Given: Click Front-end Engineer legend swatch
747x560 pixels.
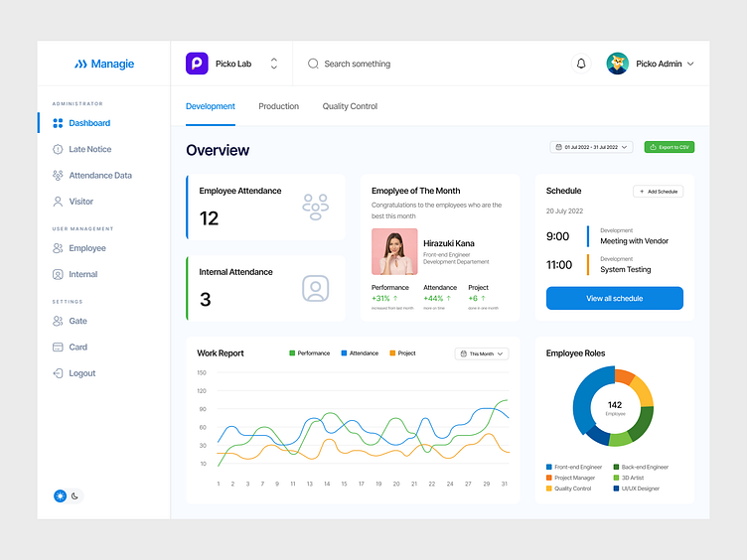Looking at the screenshot, I should tap(548, 467).
